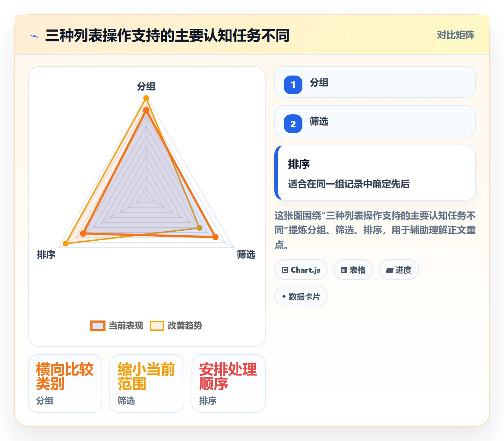Click the 改善趋势 legend color box

point(157,326)
